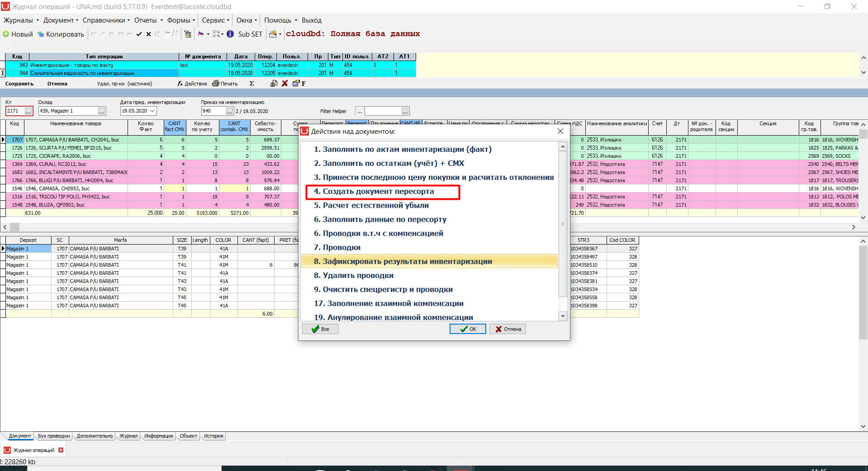Click the green Новый add icon

pos(6,34)
